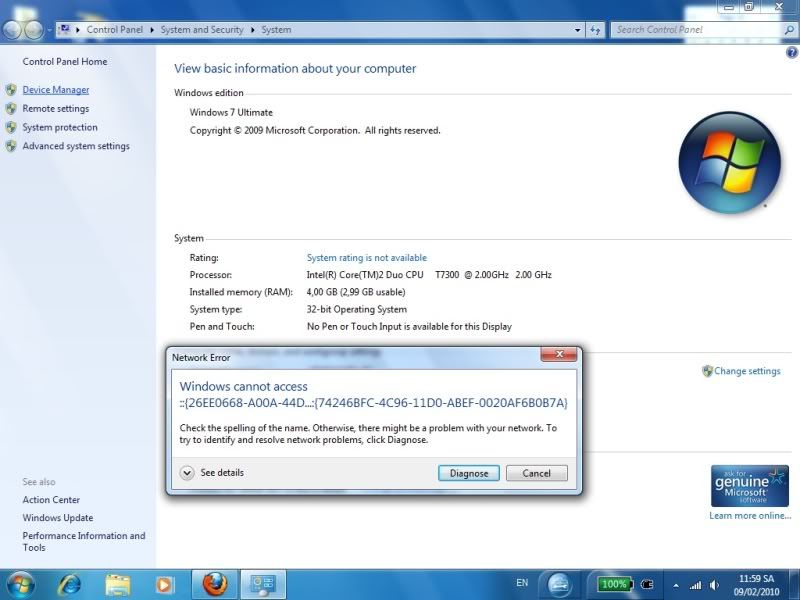This screenshot has height=600, width=800.
Task: Show hidden tray icons arrow
Action: point(676,586)
